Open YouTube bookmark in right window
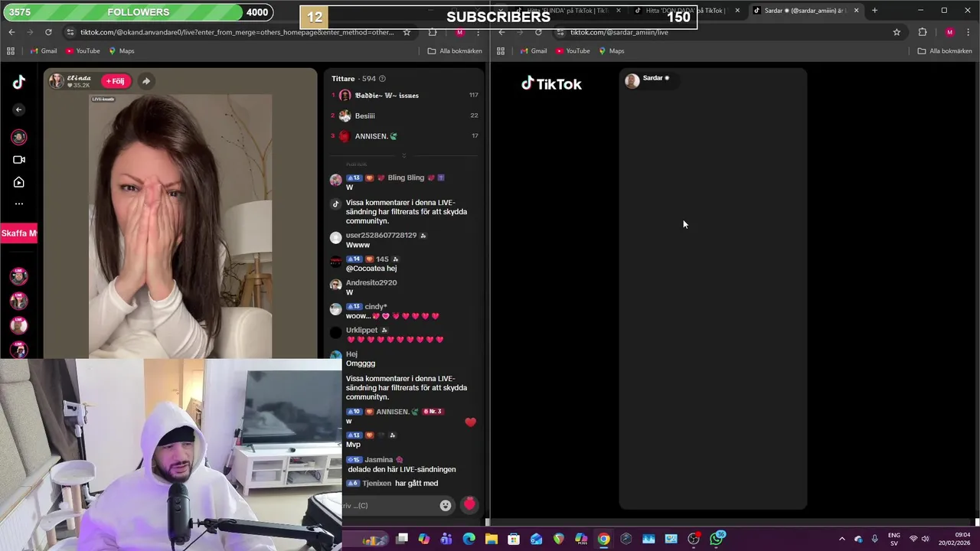The height and width of the screenshot is (551, 980). click(573, 51)
